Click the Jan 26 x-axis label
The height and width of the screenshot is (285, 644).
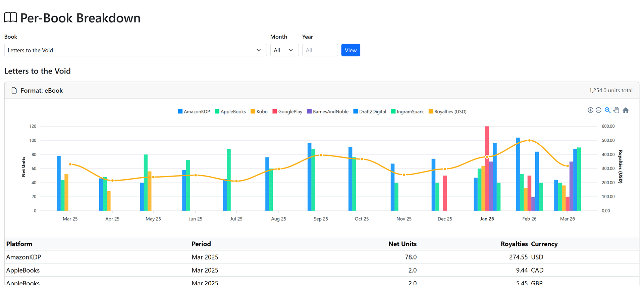click(487, 219)
